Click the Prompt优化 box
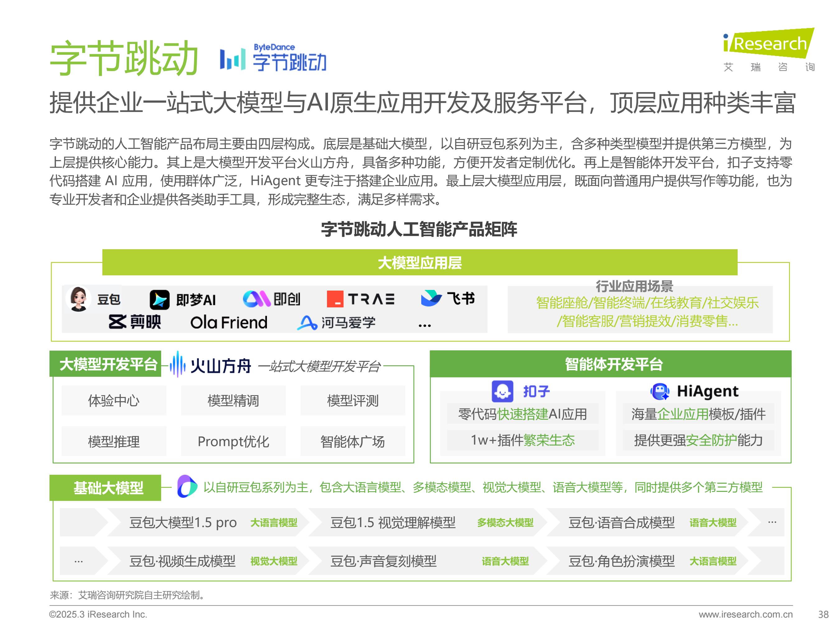Viewport: 840px width, 630px height. pyautogui.click(x=233, y=441)
